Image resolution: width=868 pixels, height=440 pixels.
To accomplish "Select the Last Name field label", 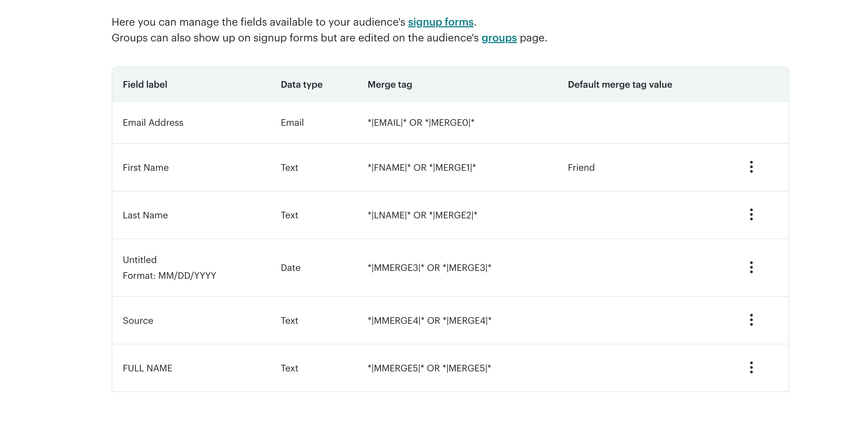I will click(145, 215).
